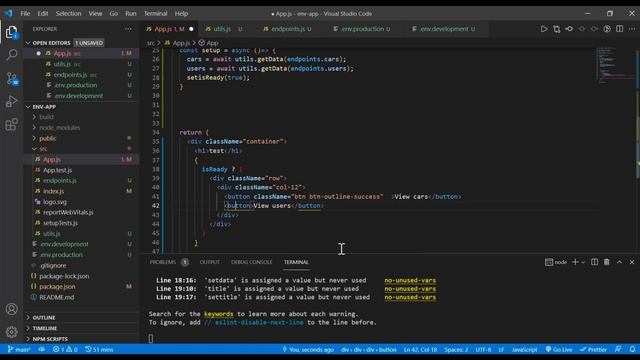Click the Kill Terminal trash icon
Screen dimensions: 640x360
607,262
